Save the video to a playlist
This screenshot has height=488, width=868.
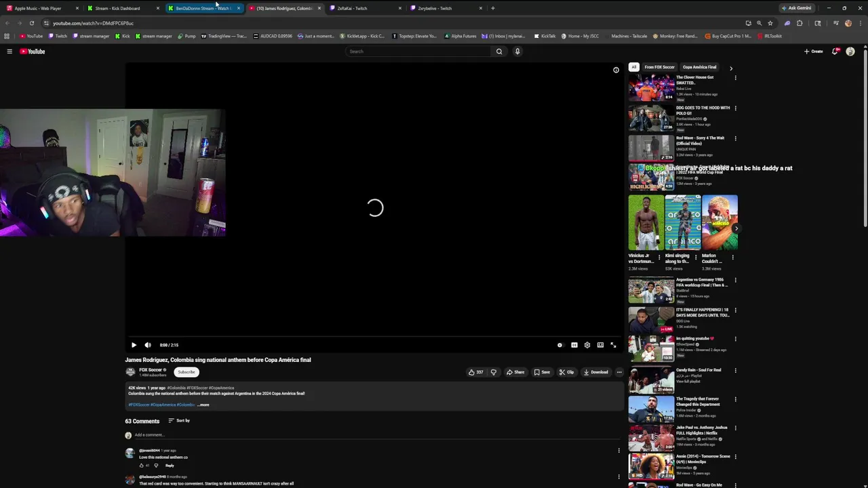pos(542,372)
